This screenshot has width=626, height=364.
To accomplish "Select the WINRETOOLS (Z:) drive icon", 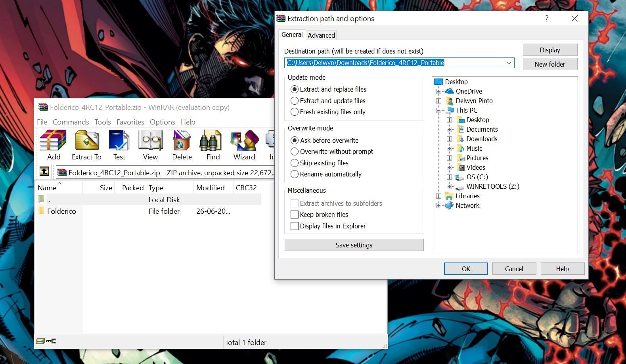I will pos(460,187).
